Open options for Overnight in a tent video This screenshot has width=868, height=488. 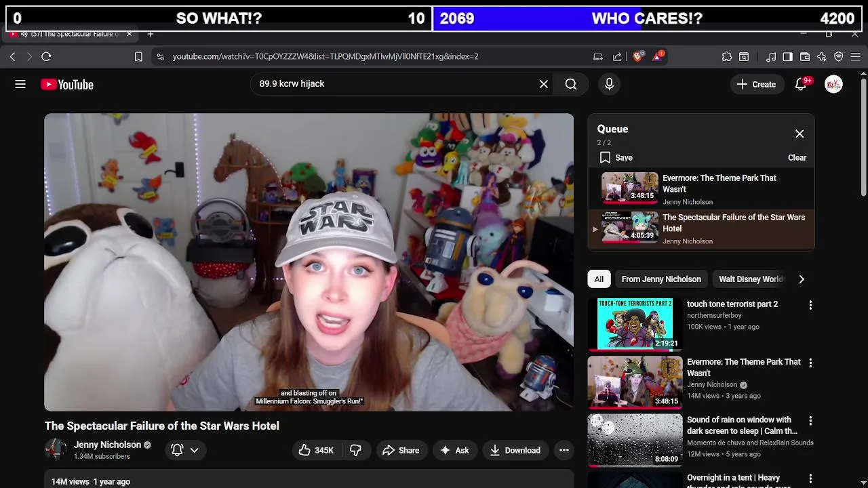tap(810, 479)
